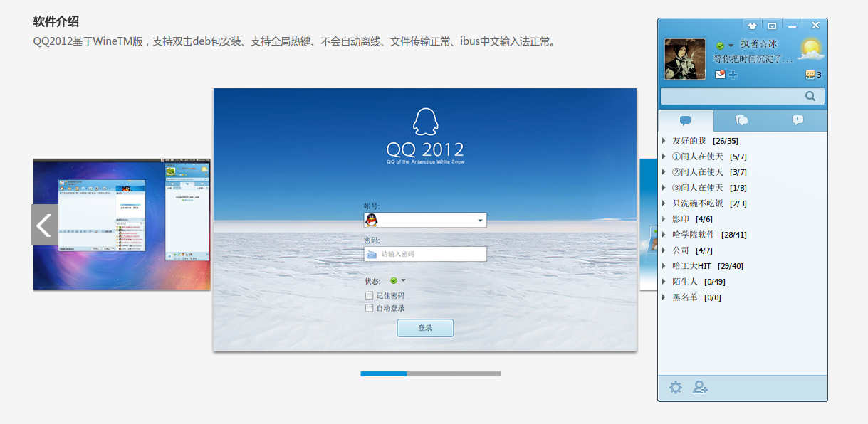Check the 记住密码 checkbox
Screen dimensions: 868x424
click(369, 295)
